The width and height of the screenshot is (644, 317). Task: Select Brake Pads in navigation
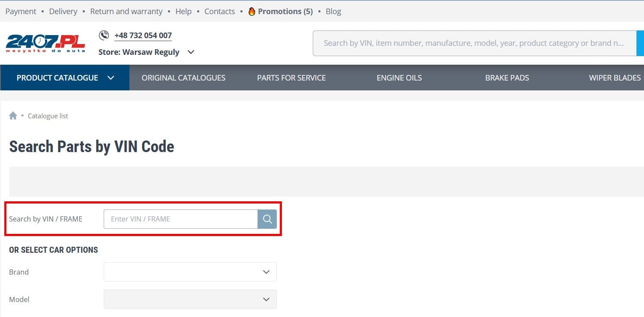tap(507, 78)
